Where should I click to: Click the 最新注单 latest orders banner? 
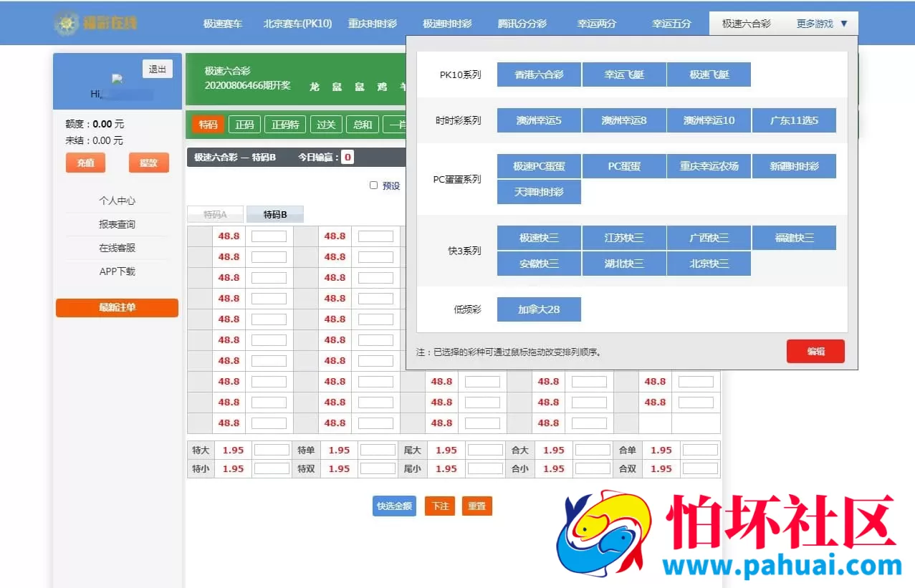coord(117,308)
